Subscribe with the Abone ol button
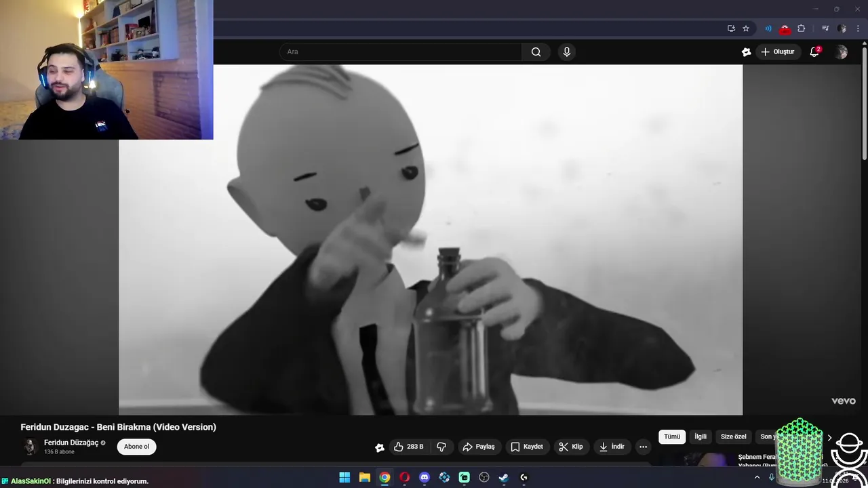 tap(136, 447)
